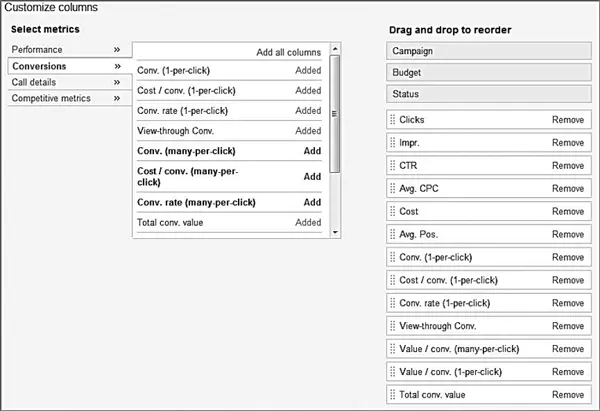Remove the Avg. CPC column
The height and width of the screenshot is (411, 600).
click(x=568, y=189)
